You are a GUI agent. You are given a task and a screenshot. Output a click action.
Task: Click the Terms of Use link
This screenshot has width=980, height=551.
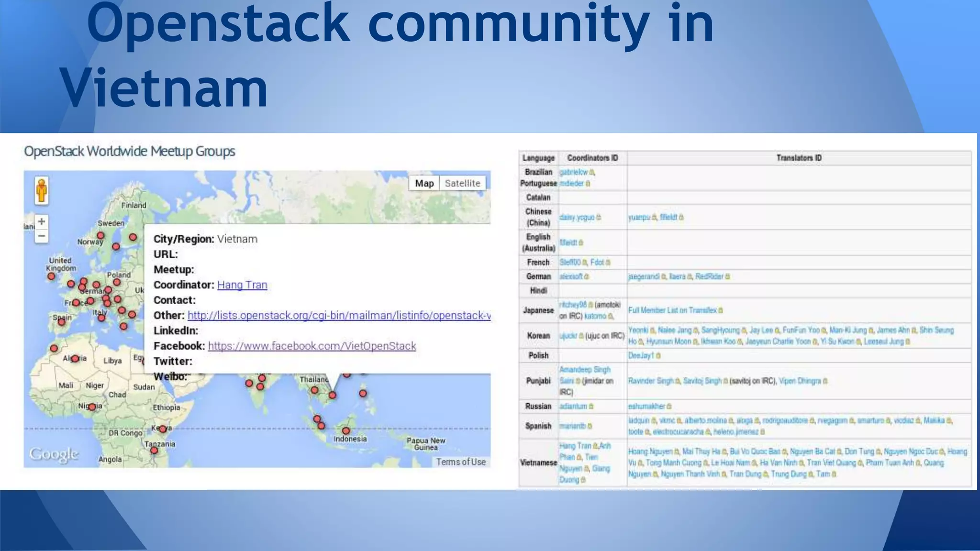tap(461, 462)
